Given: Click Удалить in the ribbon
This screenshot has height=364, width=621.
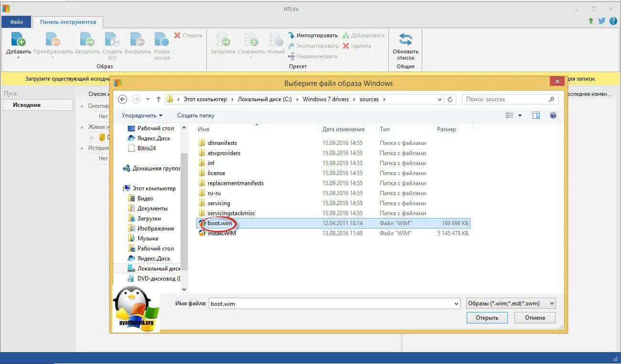Looking at the screenshot, I should tap(357, 46).
